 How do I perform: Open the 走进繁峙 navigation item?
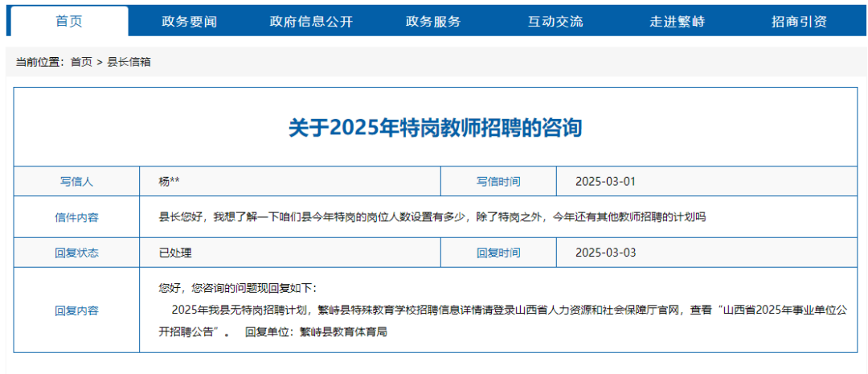click(677, 22)
